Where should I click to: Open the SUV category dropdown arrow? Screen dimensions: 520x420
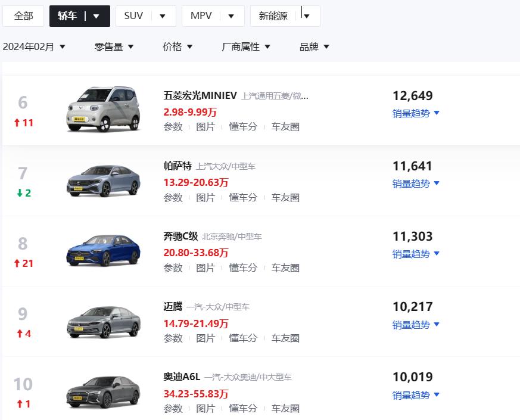163,16
